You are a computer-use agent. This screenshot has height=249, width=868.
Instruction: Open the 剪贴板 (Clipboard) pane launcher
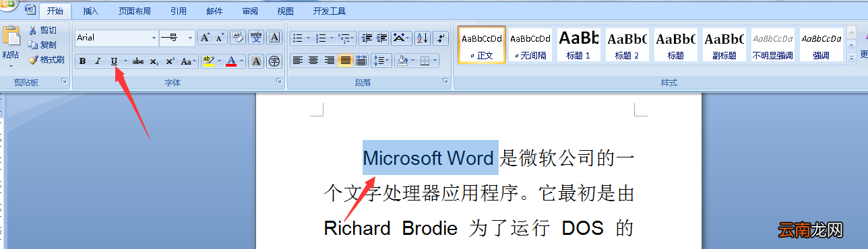coord(65,81)
